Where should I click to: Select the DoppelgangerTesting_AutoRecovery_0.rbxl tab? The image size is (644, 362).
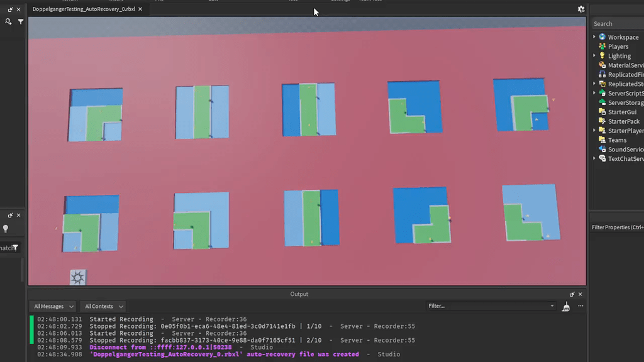(82, 9)
